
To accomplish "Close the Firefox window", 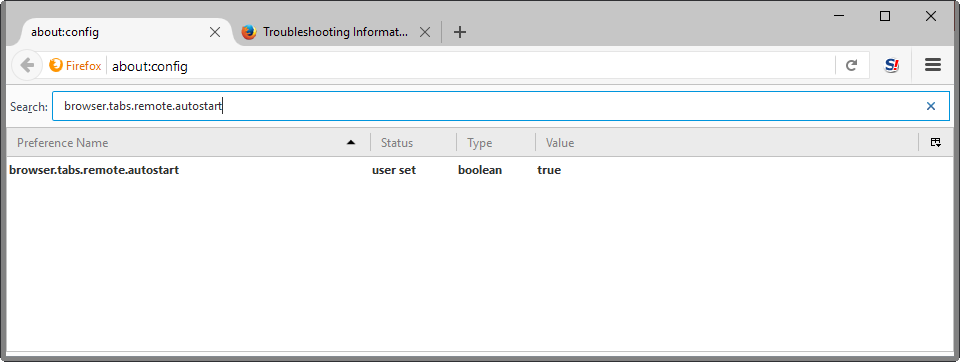I will [x=931, y=17].
